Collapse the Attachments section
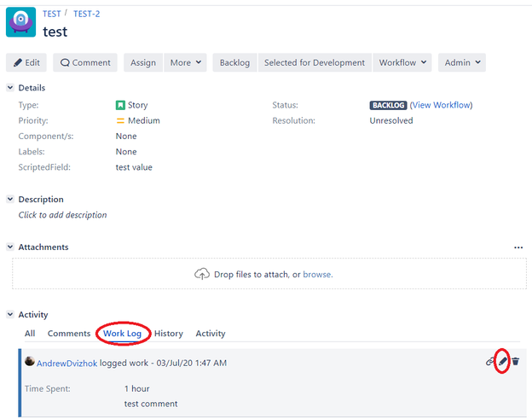Screen dimensions: 532x419 [10, 247]
